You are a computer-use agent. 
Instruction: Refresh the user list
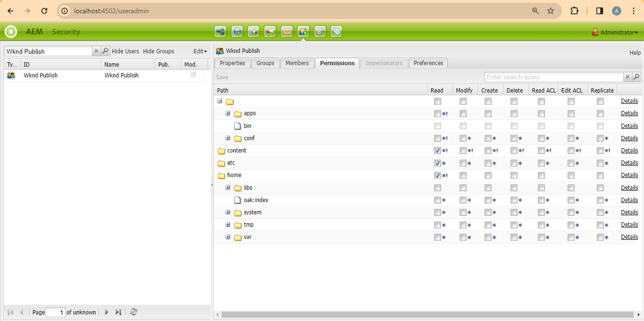tap(133, 312)
